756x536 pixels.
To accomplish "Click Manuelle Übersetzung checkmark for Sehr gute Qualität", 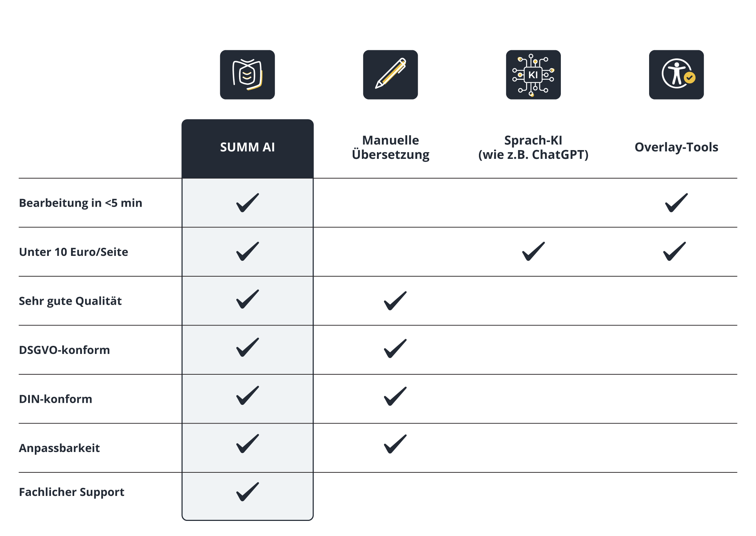I will [x=395, y=301].
